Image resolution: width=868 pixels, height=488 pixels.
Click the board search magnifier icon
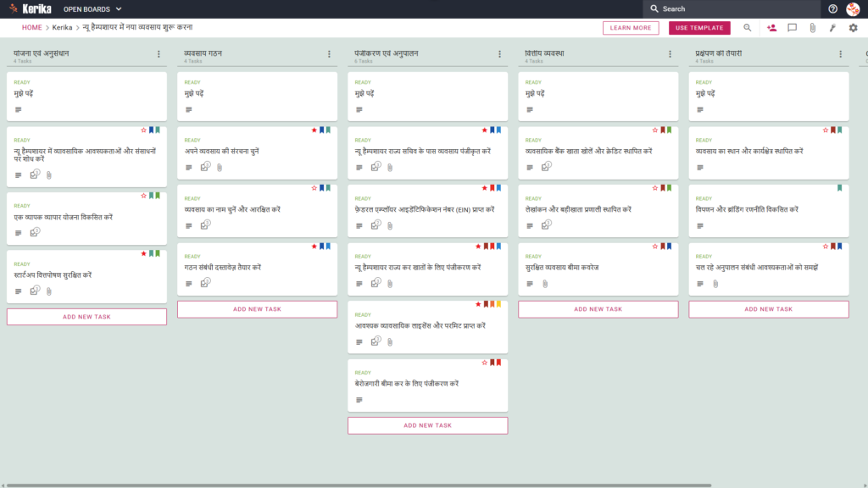click(x=748, y=28)
